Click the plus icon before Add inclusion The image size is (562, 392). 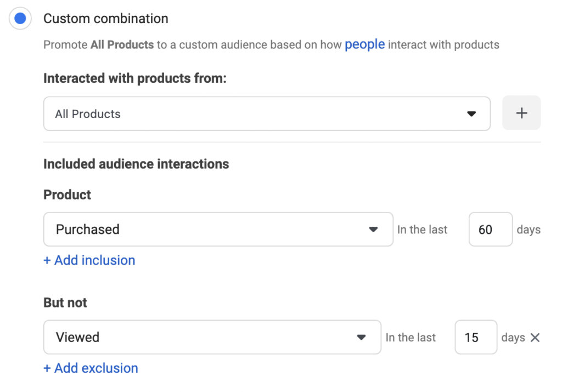[47, 260]
